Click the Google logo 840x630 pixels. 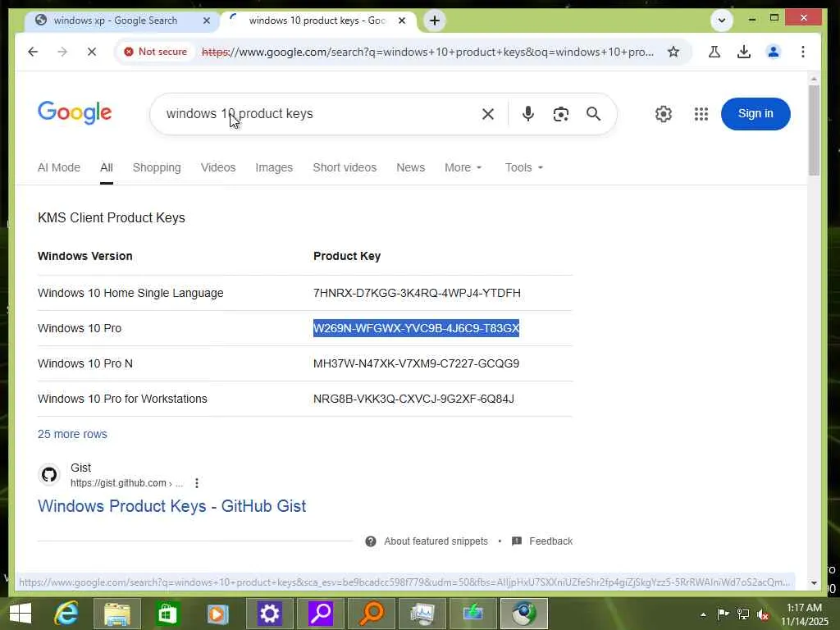(x=75, y=112)
